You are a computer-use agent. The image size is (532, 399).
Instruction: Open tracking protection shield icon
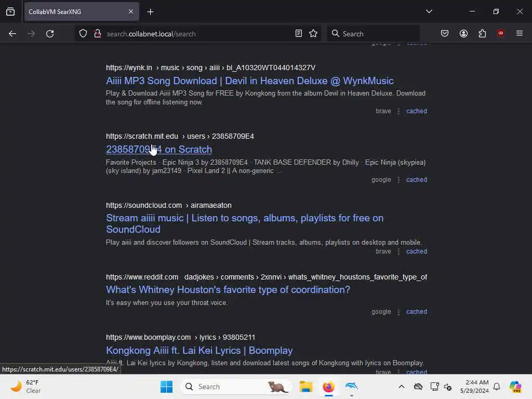pyautogui.click(x=83, y=34)
